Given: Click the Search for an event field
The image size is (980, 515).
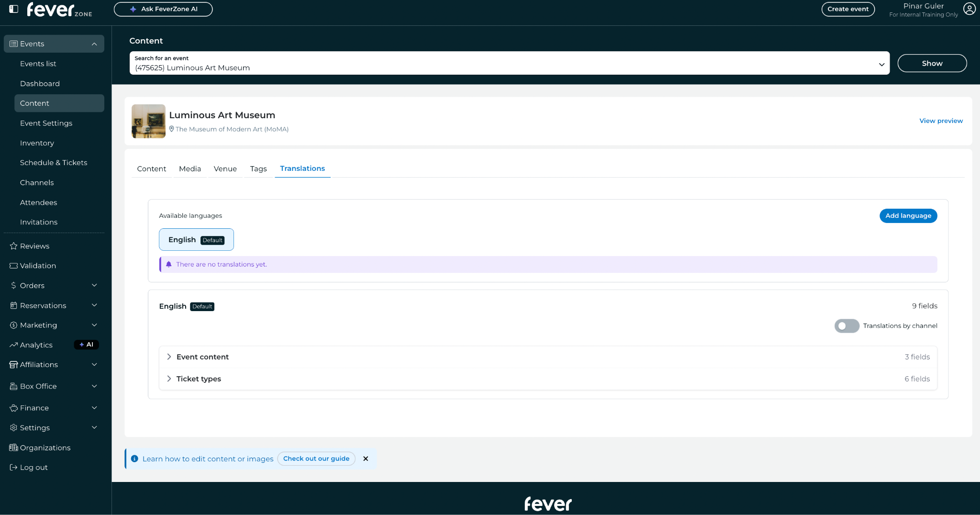Looking at the screenshot, I should 510,63.
